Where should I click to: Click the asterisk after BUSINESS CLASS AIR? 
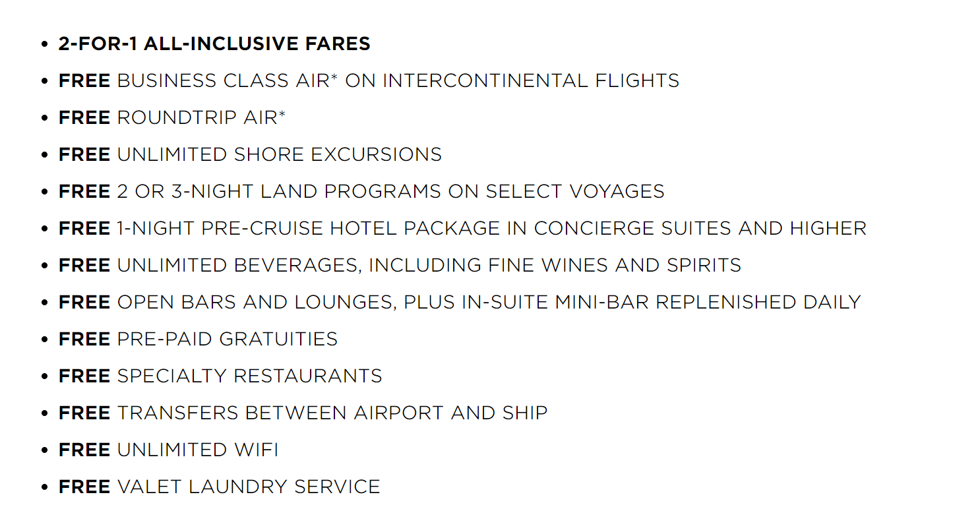click(x=334, y=78)
